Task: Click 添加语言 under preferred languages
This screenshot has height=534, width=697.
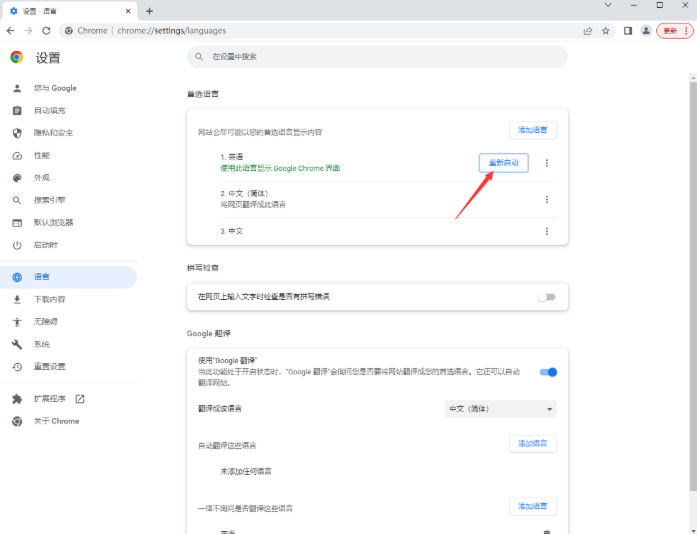Action: (x=533, y=130)
